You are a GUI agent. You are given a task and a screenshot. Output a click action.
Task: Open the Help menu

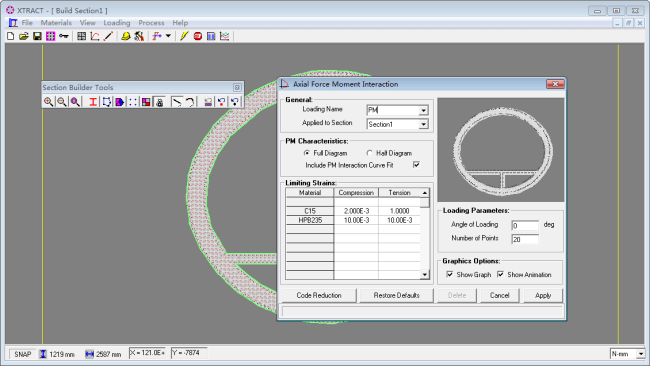[x=180, y=23]
